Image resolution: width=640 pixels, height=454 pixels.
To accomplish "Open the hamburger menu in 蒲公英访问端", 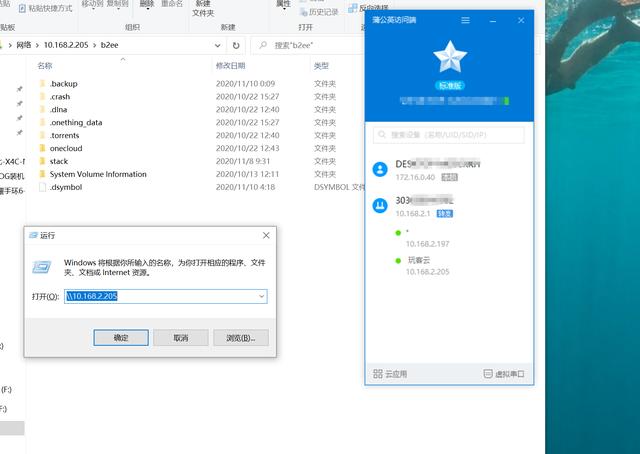I will coord(465,20).
